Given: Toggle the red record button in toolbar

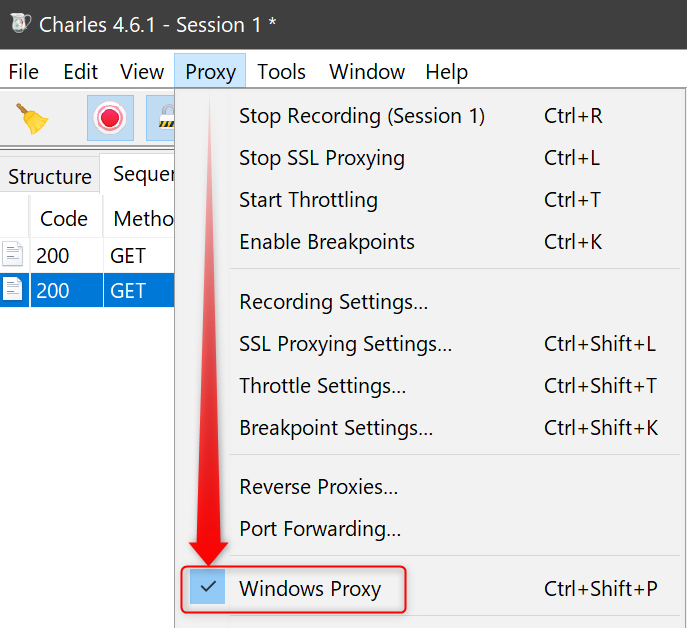Looking at the screenshot, I should pyautogui.click(x=110, y=118).
